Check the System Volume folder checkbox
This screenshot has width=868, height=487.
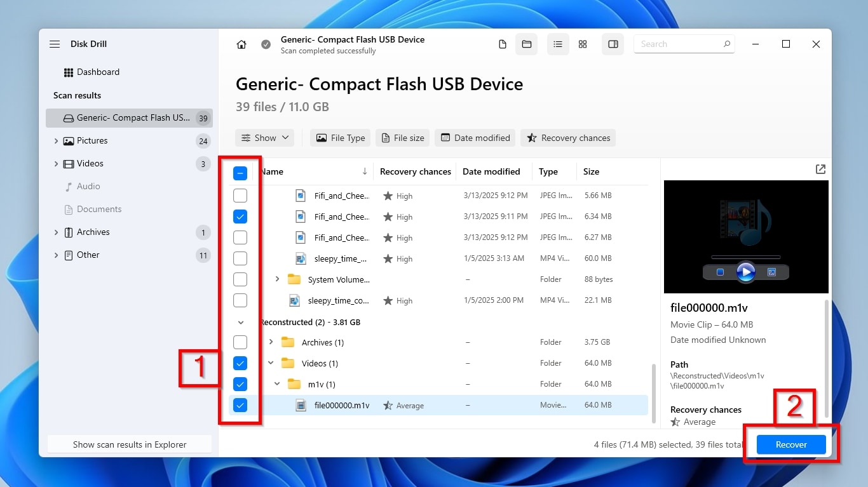coord(240,279)
